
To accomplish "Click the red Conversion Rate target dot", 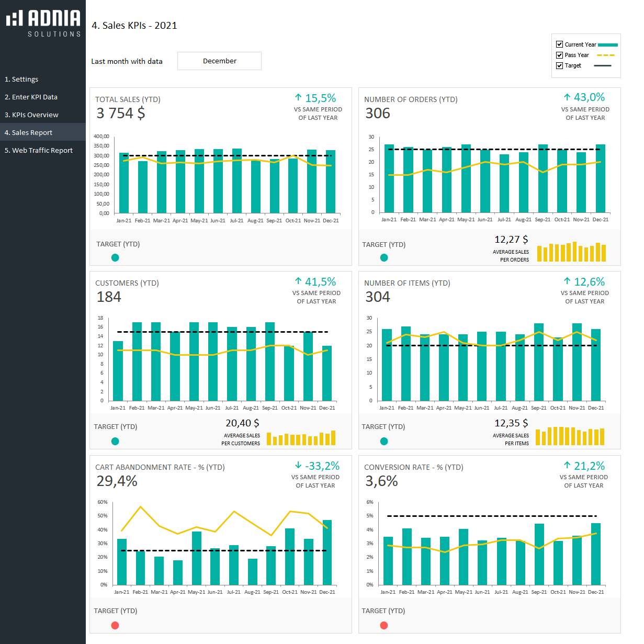I will [x=384, y=625].
